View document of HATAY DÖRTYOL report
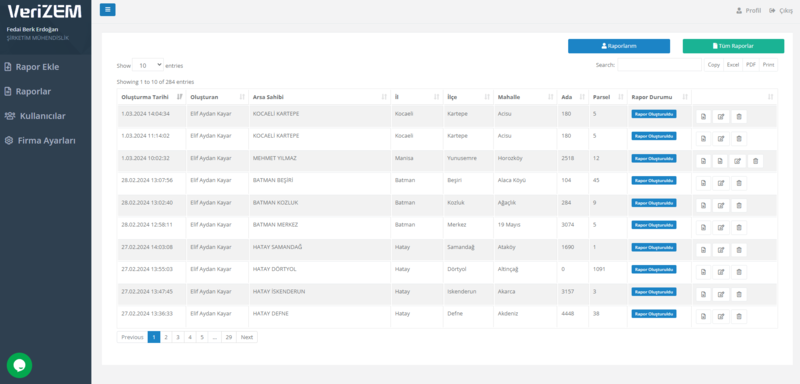 tap(703, 272)
